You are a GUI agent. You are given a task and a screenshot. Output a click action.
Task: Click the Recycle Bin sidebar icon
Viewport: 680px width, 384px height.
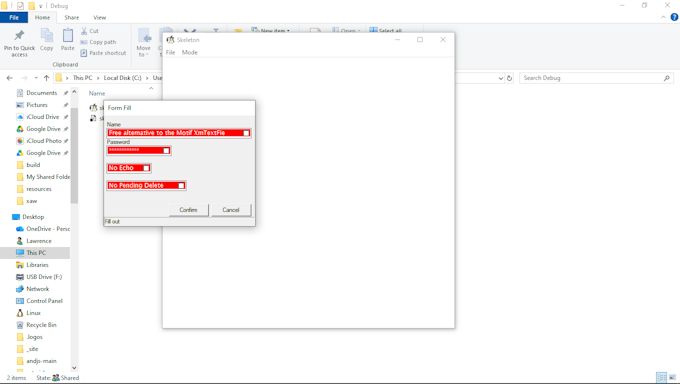pos(20,325)
